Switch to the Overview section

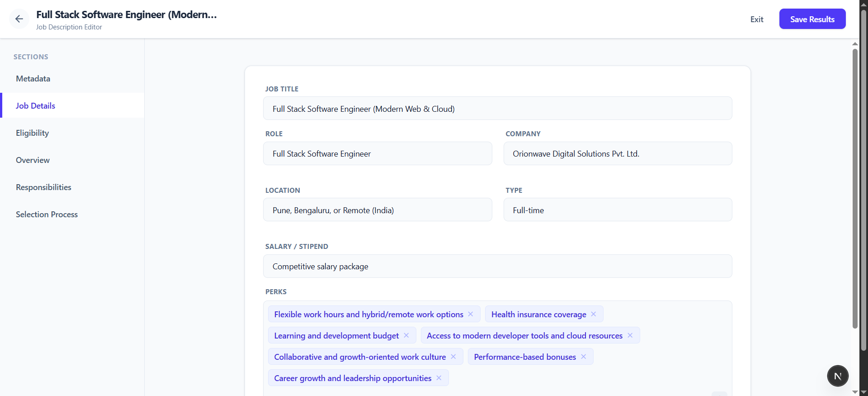click(33, 160)
